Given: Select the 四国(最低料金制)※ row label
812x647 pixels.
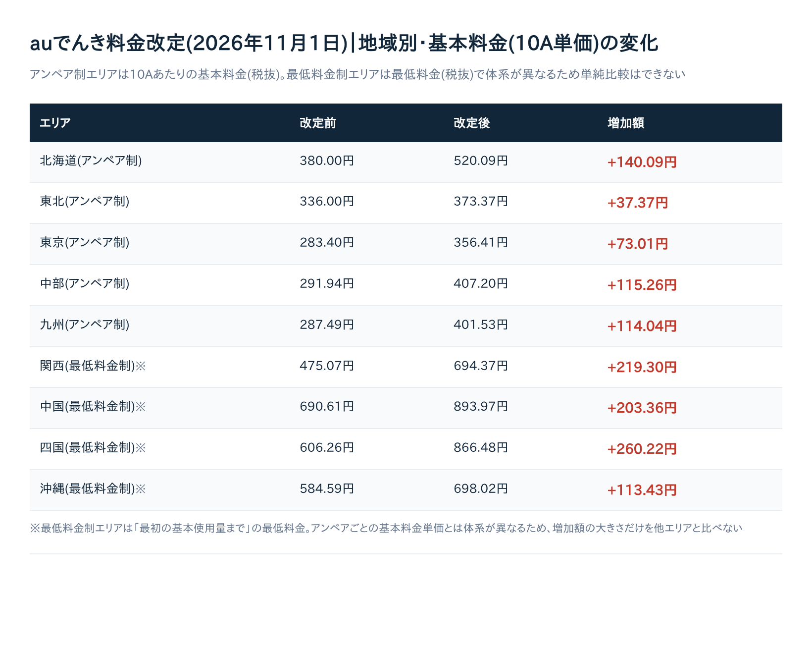Looking at the screenshot, I should point(93,447).
